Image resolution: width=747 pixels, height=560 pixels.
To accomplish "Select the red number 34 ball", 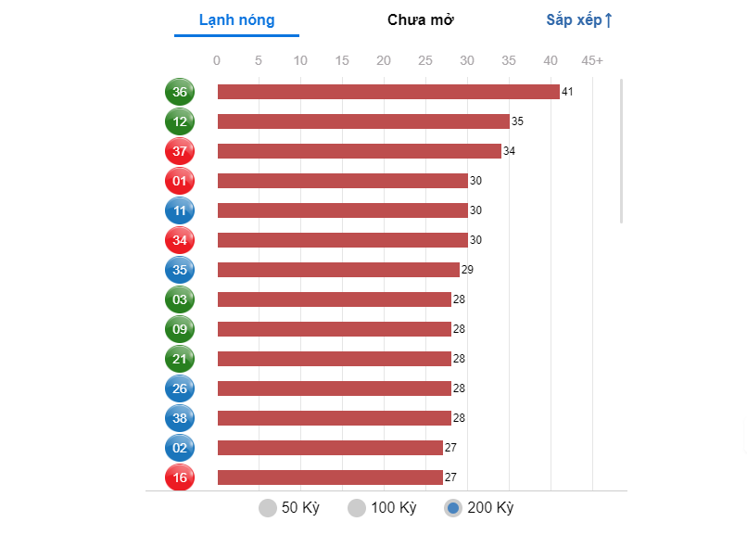I will (x=180, y=240).
